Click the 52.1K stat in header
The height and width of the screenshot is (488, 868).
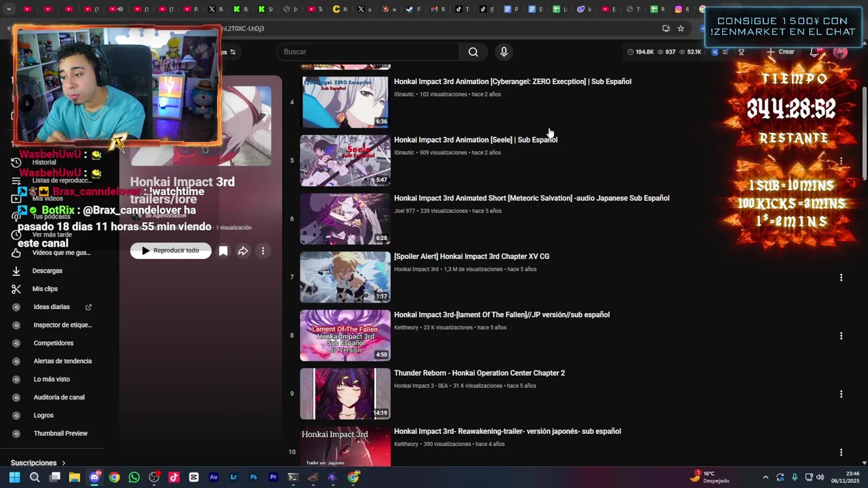coord(690,52)
